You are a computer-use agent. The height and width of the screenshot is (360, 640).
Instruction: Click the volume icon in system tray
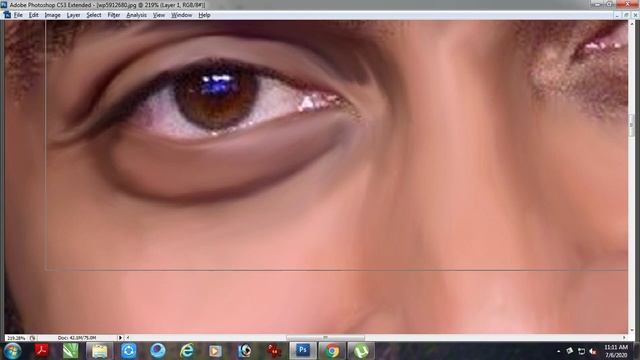(x=593, y=351)
